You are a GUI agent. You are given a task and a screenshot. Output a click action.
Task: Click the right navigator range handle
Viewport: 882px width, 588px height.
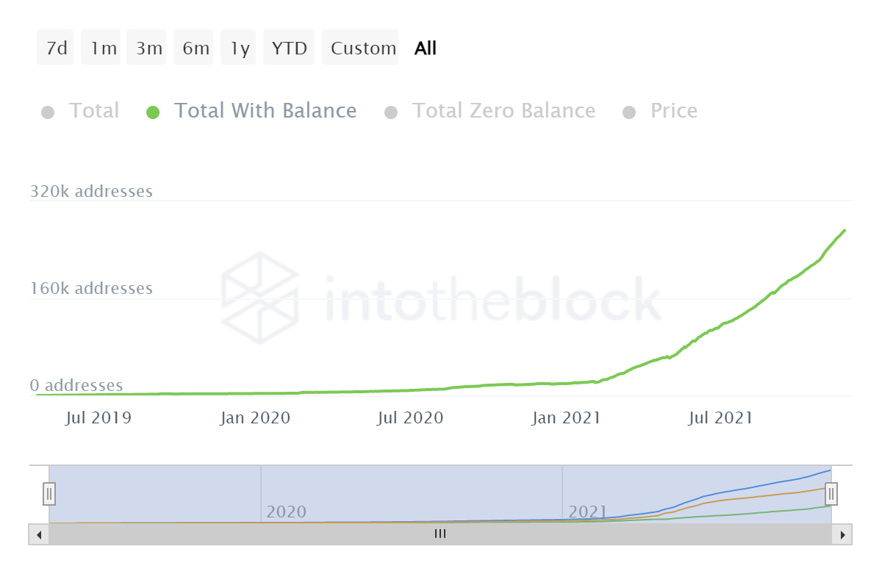coord(831,492)
